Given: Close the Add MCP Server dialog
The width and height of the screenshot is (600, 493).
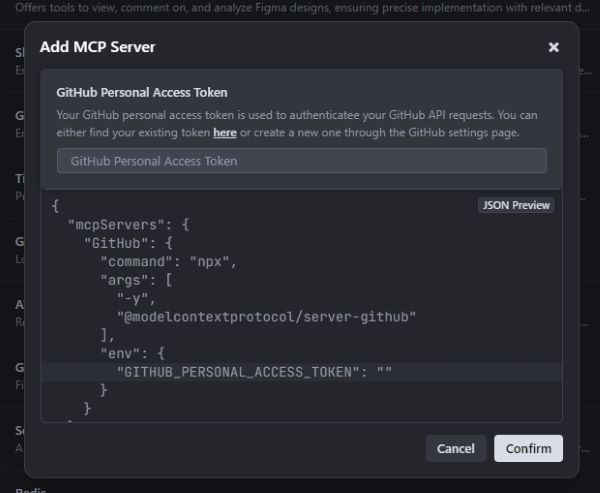Looking at the screenshot, I should coord(553,47).
